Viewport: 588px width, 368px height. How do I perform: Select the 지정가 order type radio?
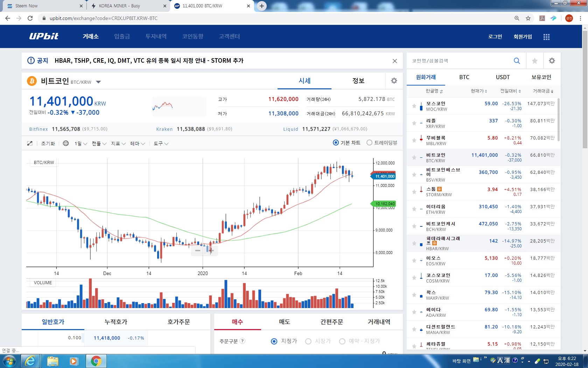pos(274,341)
